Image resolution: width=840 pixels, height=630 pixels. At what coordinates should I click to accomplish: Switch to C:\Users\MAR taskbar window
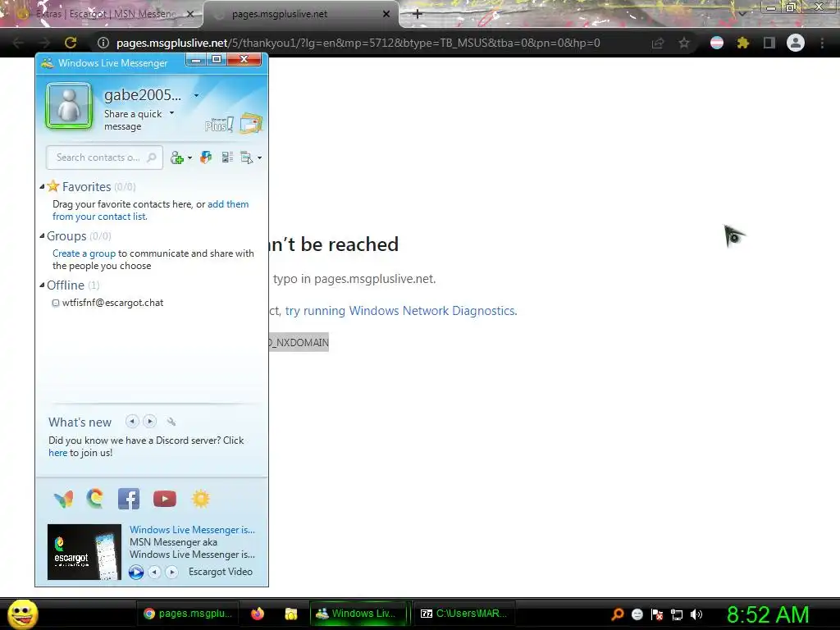pos(464,614)
